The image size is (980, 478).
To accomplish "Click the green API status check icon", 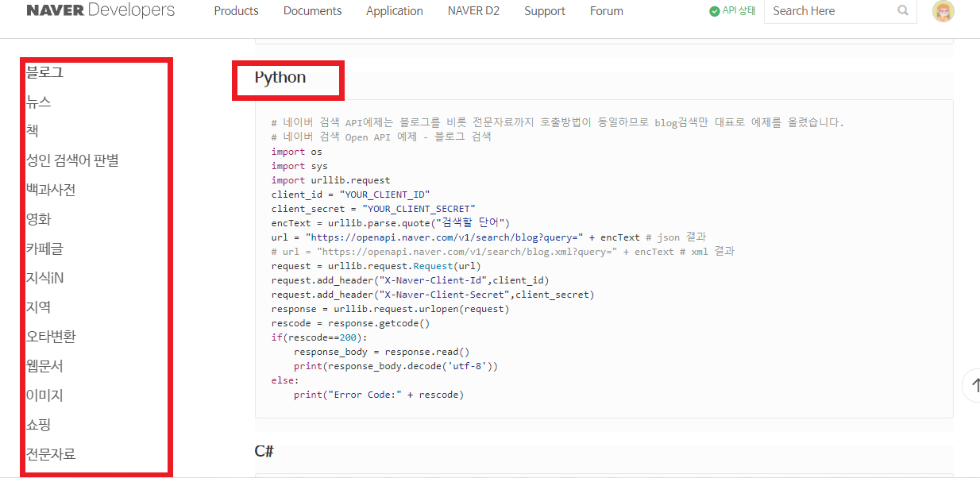I will point(715,11).
